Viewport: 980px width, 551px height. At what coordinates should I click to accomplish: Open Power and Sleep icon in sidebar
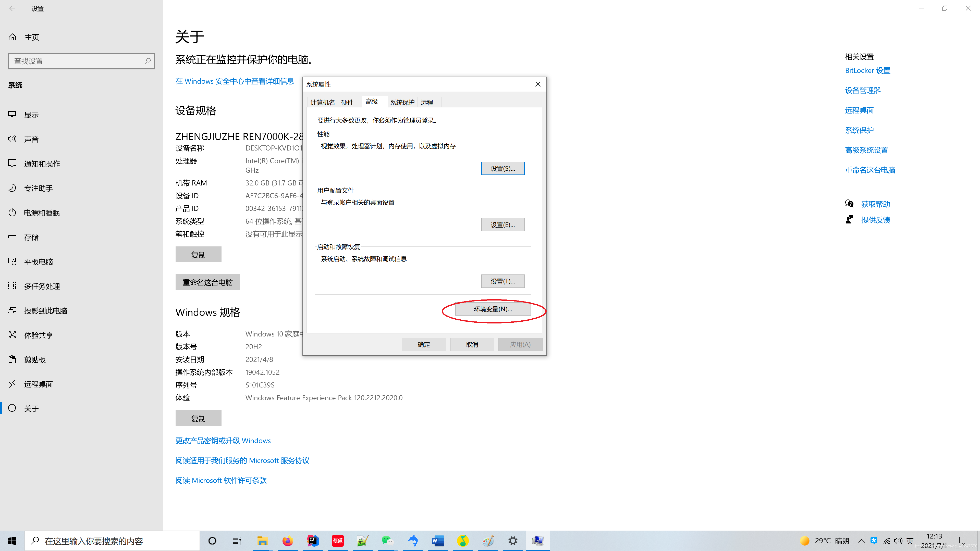coord(12,212)
